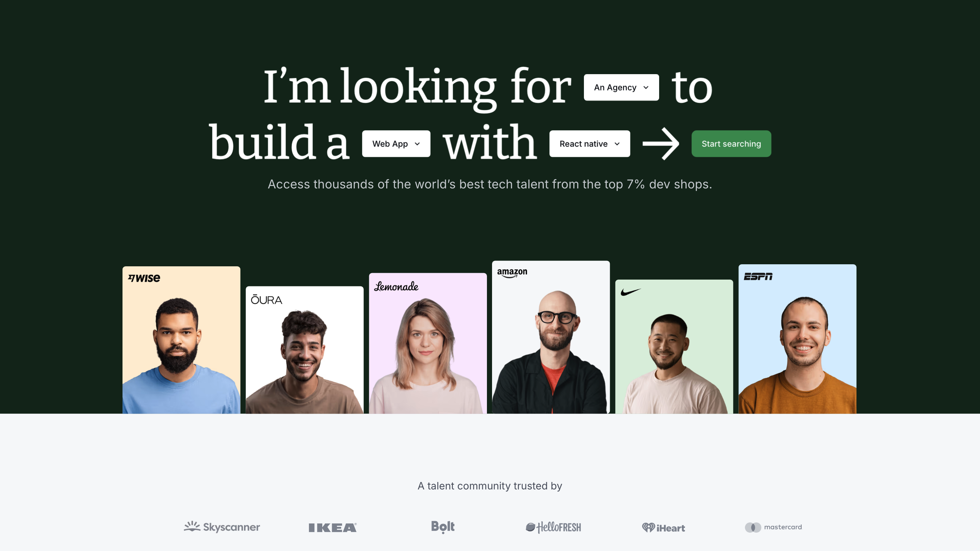Click the Skyscanner logo

tap(222, 527)
